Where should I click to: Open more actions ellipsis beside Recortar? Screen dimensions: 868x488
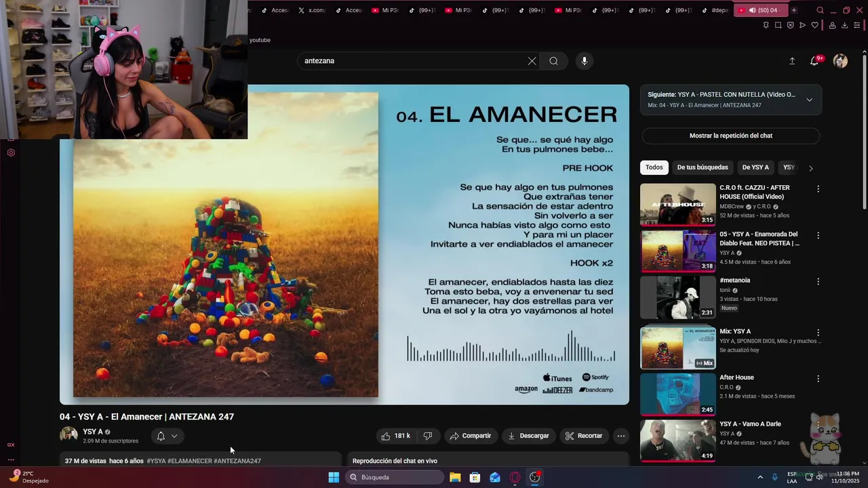pos(620,436)
